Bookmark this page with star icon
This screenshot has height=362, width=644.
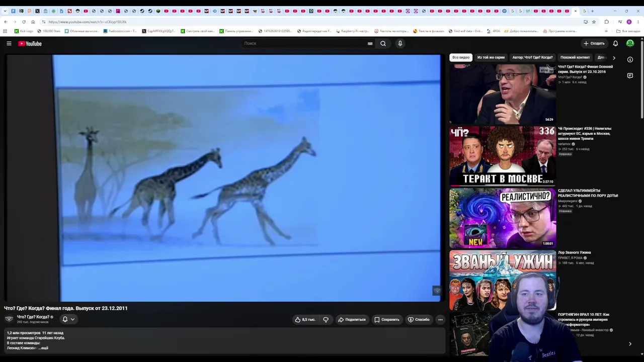[x=594, y=22]
